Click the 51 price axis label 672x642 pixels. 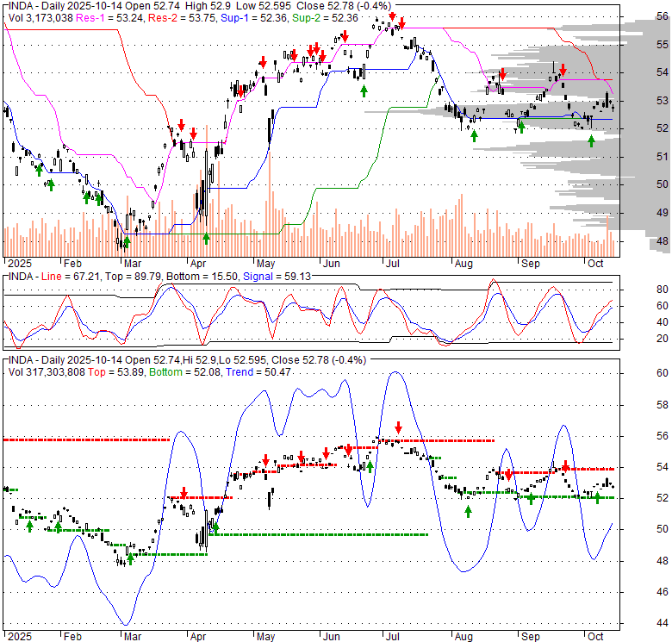(x=663, y=157)
